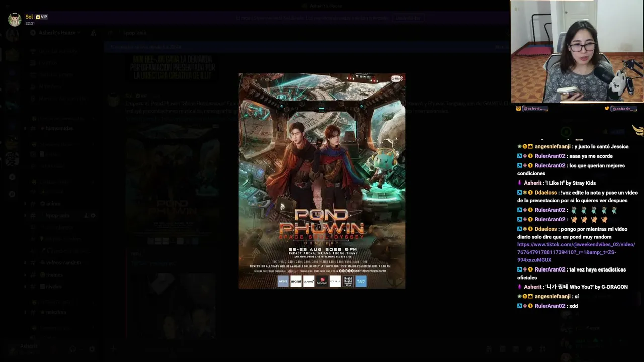Click Ddaeloss in the '!voz edite la nota' message
Viewport: 644px width, 362px height.
(x=546, y=193)
